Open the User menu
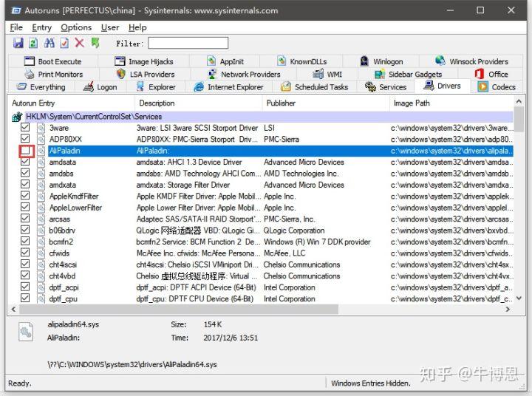 110,27
